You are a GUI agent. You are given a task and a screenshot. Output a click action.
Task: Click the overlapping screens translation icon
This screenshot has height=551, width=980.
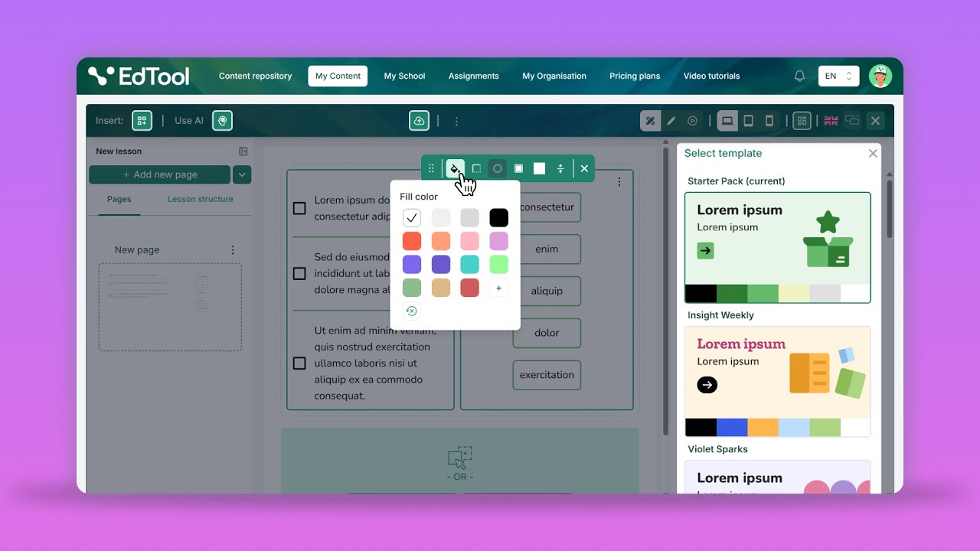(x=852, y=120)
